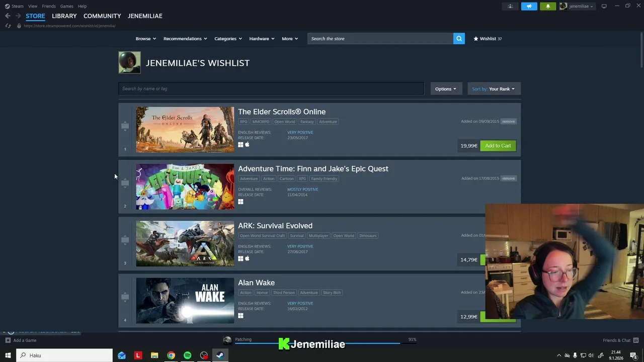Expand the Browse store menu

tap(146, 39)
